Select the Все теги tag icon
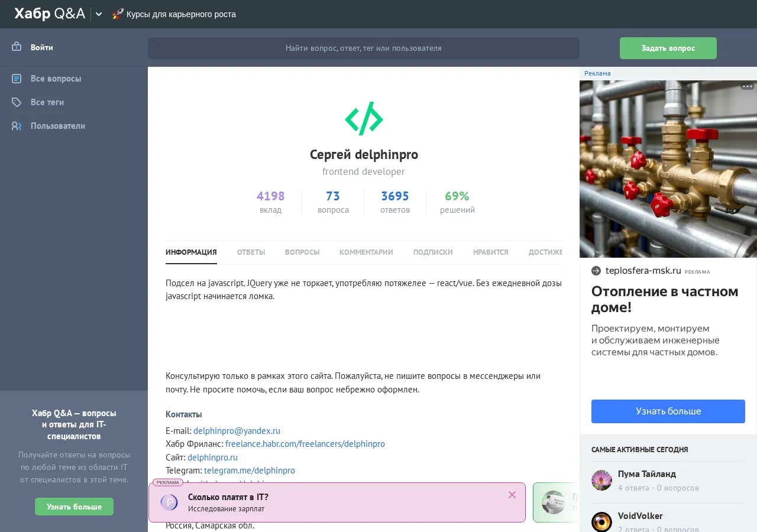 17,102
